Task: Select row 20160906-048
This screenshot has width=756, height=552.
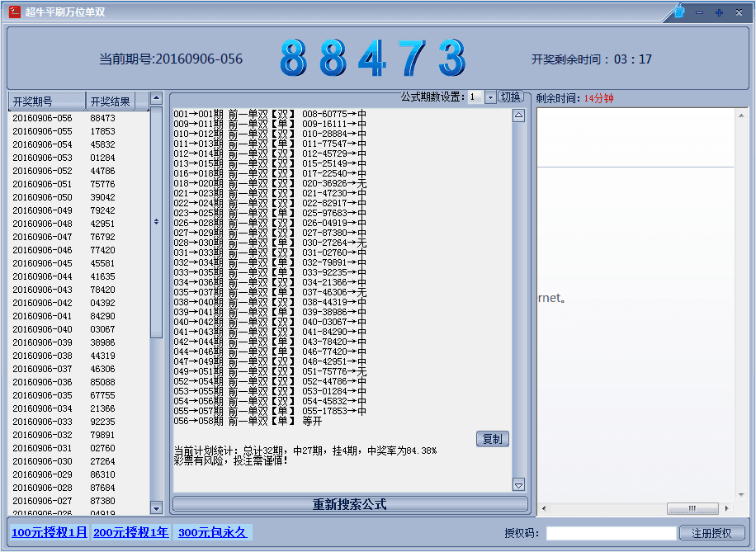Action: point(78,224)
